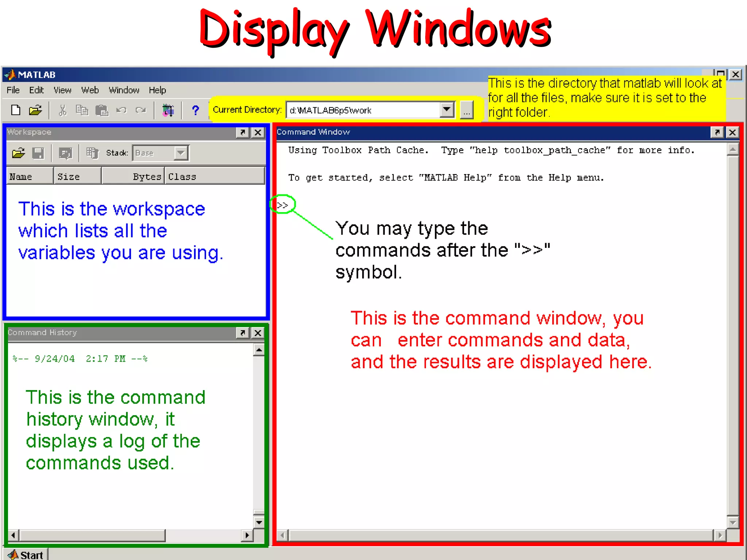Click the New file icon in toolbar

(x=16, y=110)
